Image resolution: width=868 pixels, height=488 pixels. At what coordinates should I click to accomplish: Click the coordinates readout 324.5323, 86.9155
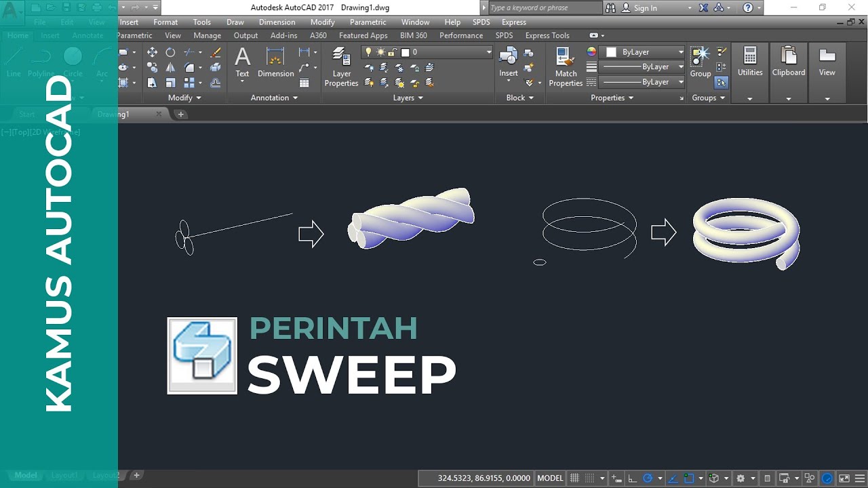pos(484,478)
